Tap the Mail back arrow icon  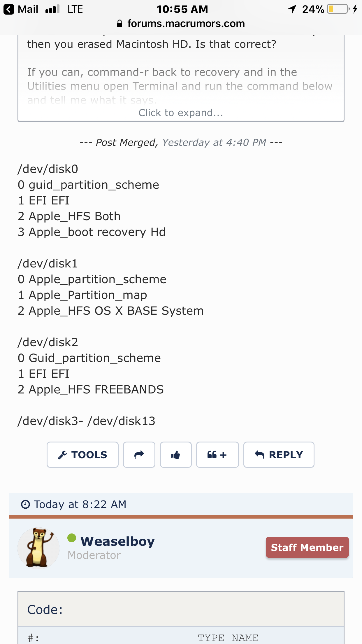point(9,9)
